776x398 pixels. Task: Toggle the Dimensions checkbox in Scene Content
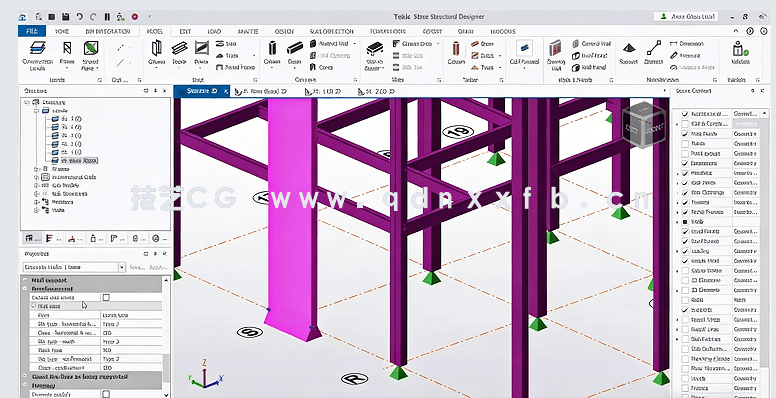685,163
